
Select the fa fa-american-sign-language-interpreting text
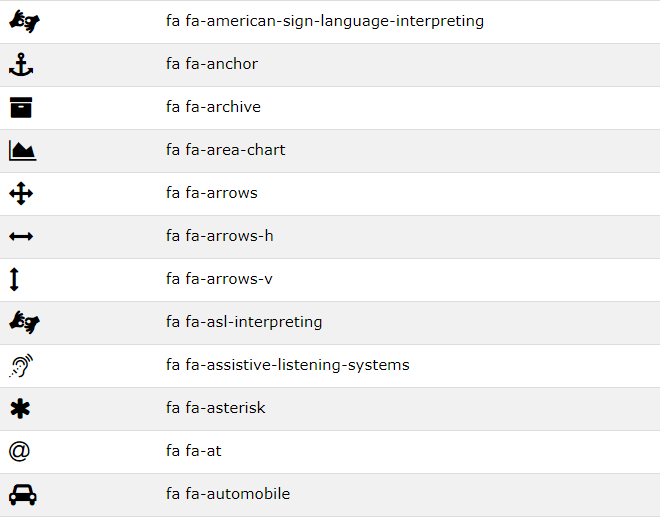click(x=325, y=21)
